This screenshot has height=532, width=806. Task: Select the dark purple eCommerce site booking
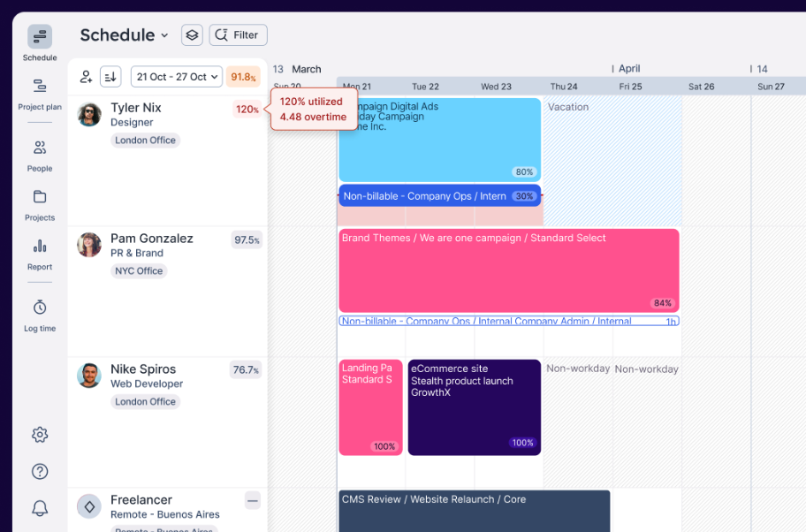pos(474,407)
